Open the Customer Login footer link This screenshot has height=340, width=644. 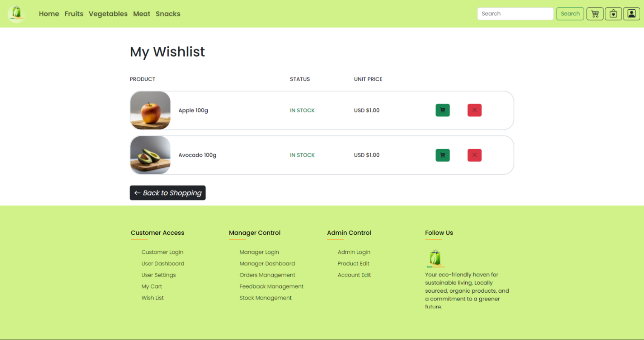[162, 252]
